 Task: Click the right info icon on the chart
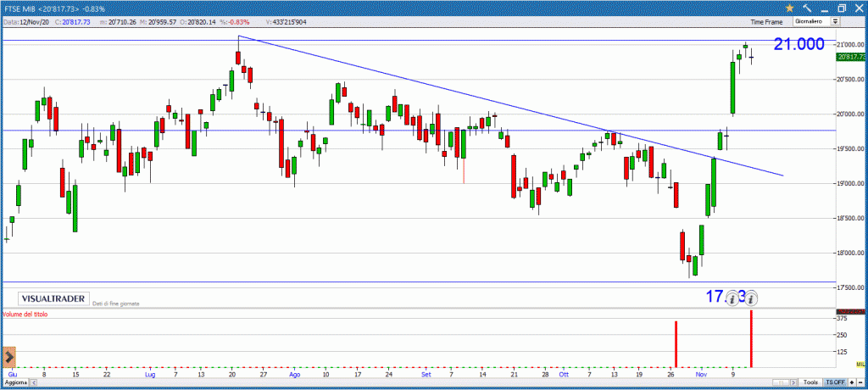pos(751,298)
